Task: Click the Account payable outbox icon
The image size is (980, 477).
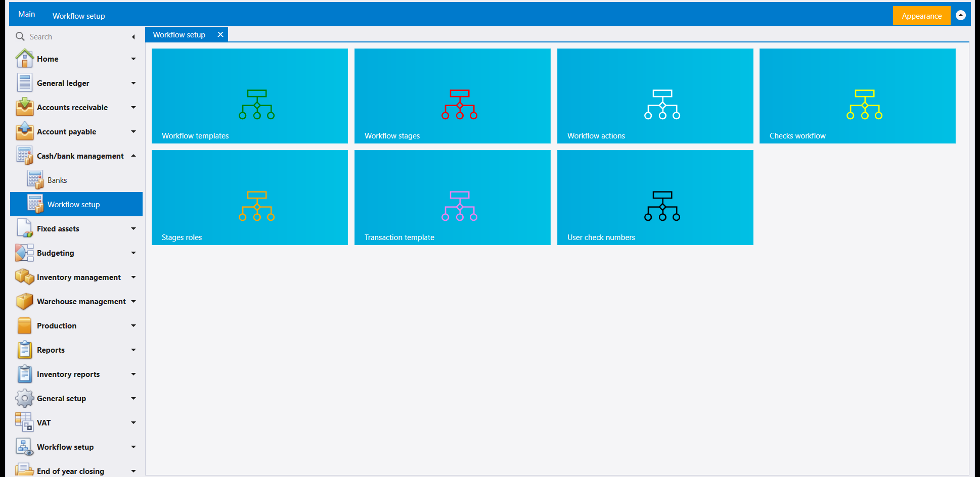Action: (x=24, y=131)
